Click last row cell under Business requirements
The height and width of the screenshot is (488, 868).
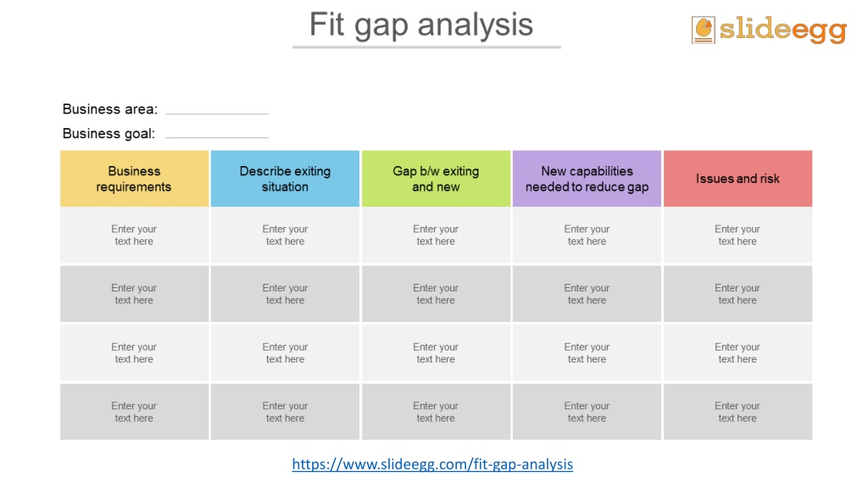pyautogui.click(x=135, y=412)
